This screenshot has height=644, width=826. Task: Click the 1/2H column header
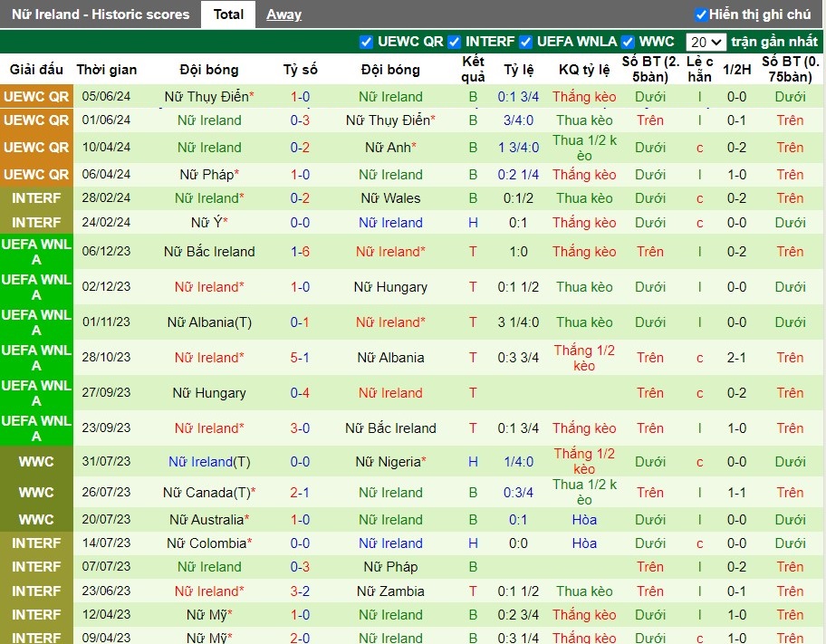click(736, 70)
